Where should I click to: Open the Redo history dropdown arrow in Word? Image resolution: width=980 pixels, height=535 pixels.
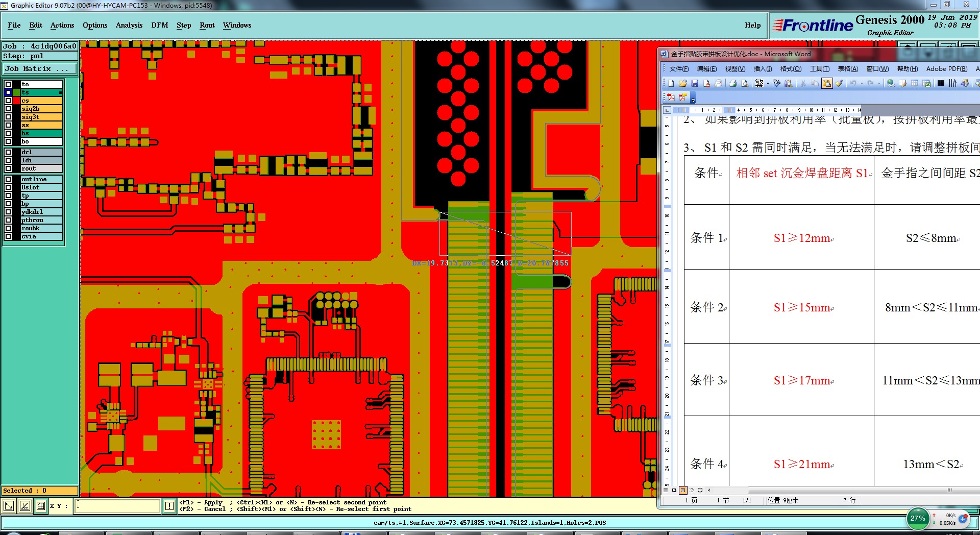point(879,83)
